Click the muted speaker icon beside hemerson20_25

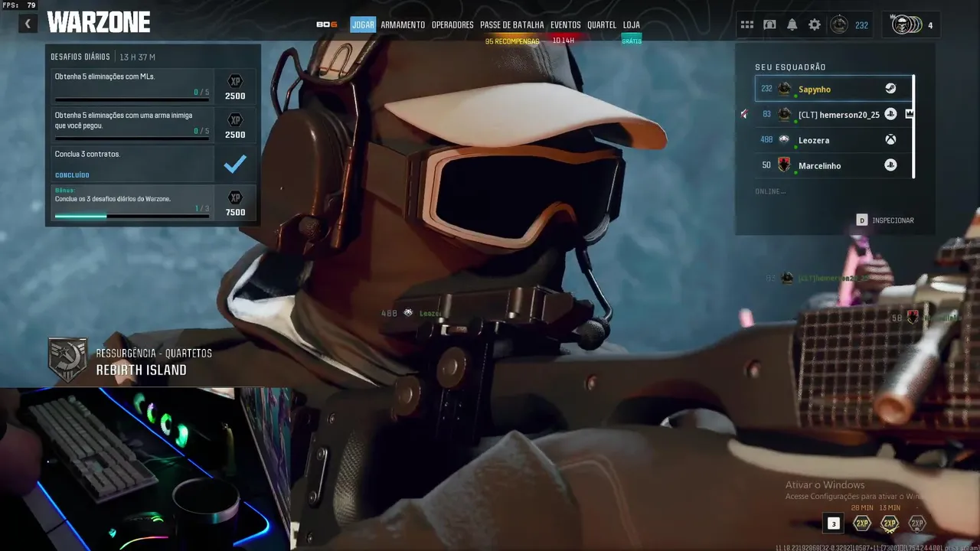[x=744, y=114]
